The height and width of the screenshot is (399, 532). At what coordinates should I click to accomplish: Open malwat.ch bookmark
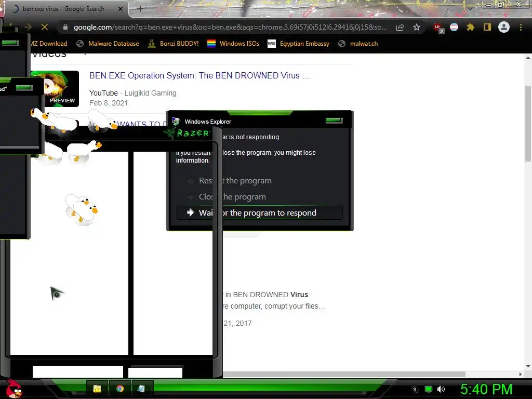click(358, 44)
